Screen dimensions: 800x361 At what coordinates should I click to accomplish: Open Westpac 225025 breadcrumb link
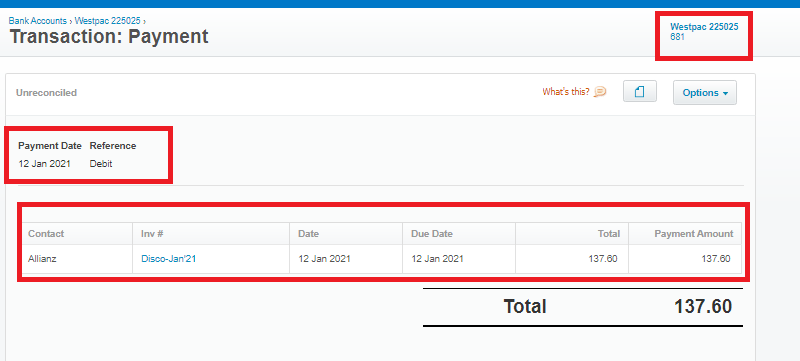(108, 21)
